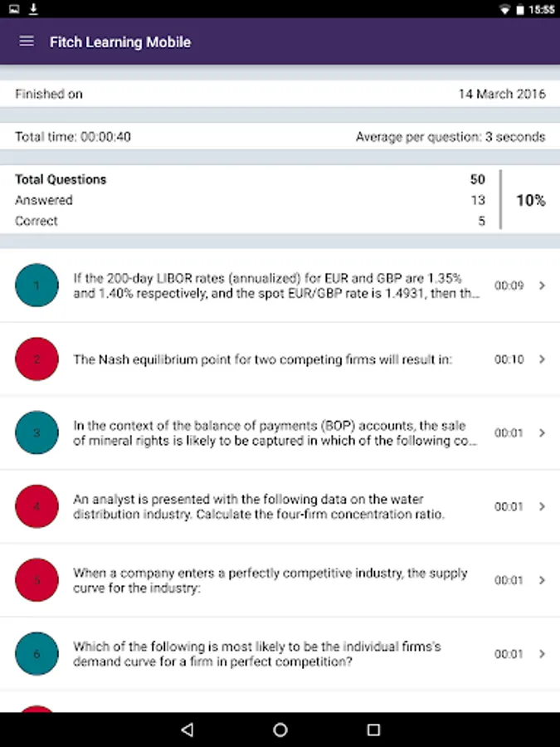Tap the teal question 6 circle
Image resolution: width=560 pixels, height=747 pixels.
37,654
